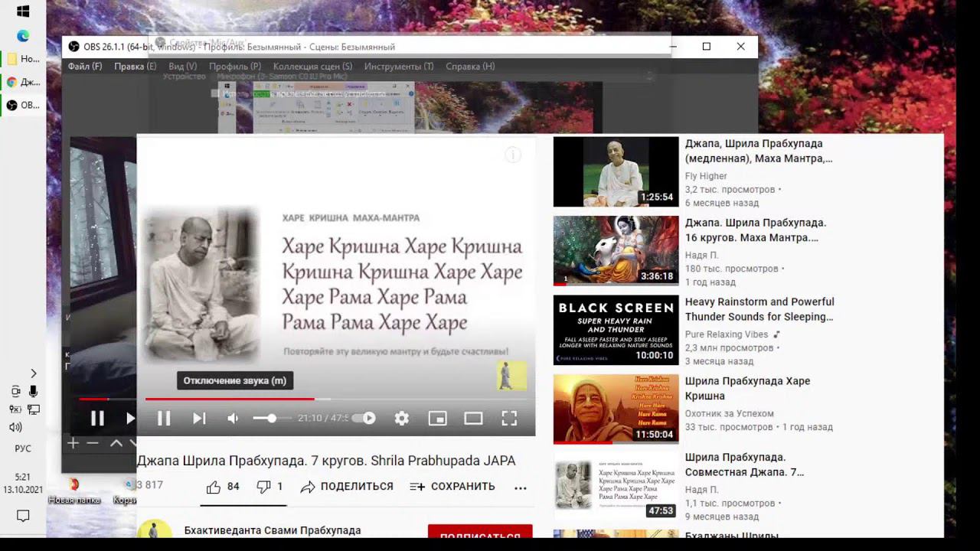Toggle the autoplay switch in player
The width and height of the screenshot is (980, 551).
(x=364, y=418)
